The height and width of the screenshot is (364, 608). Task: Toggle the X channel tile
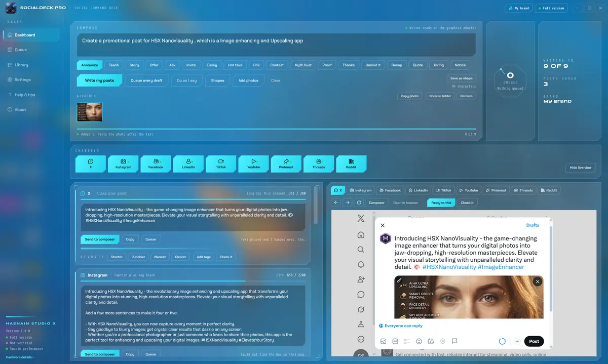click(91, 164)
